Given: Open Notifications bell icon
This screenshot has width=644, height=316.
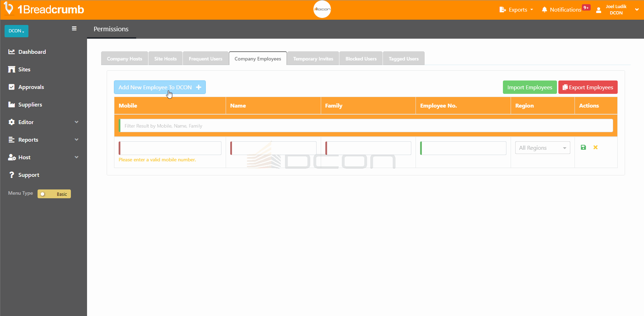Looking at the screenshot, I should 544,9.
